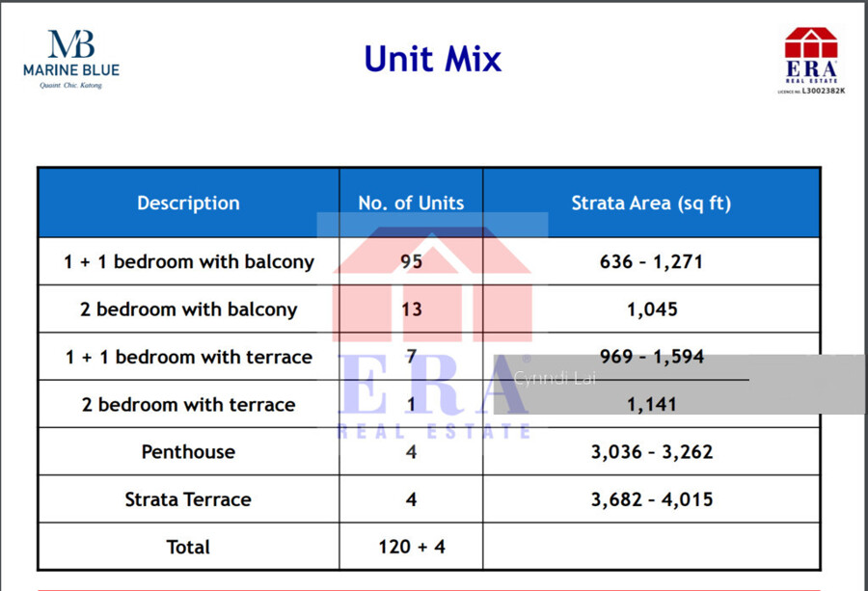Screen dimensions: 868x591
Task: Select the "Penthouse" description cell
Action: 189,452
